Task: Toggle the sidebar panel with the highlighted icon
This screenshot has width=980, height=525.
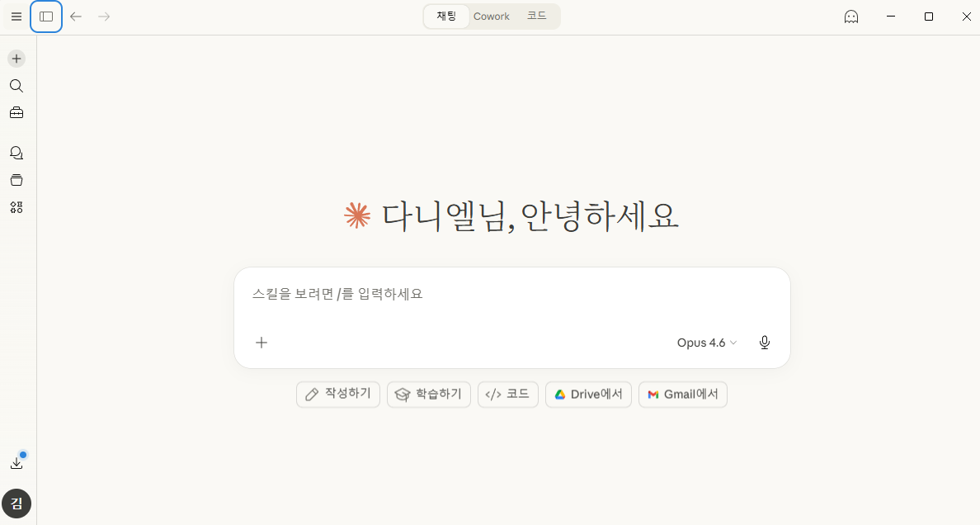Action: tap(46, 16)
